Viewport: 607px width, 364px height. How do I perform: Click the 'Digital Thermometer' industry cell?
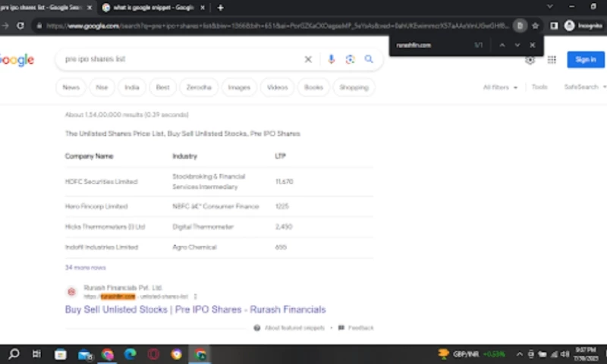[203, 227]
